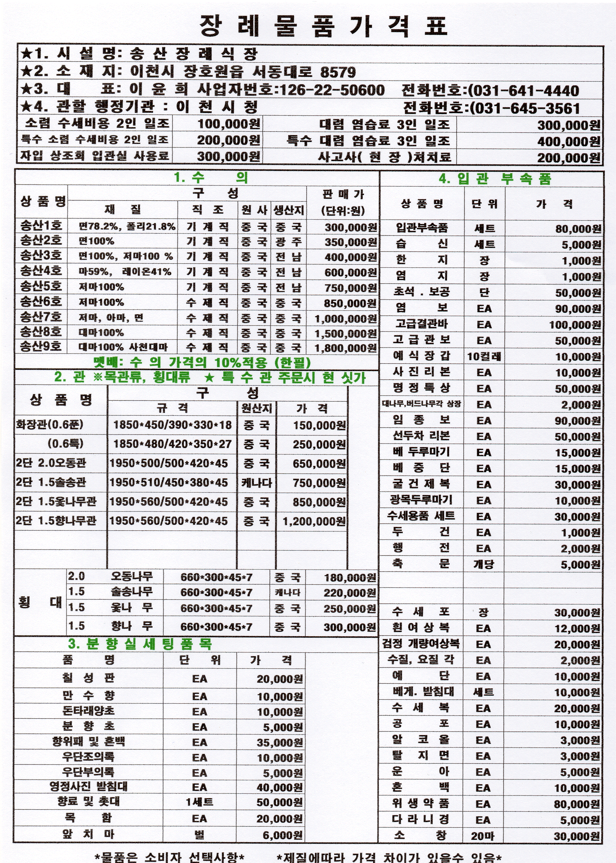Select item 칠성판
The height and width of the screenshot is (863, 616).
click(88, 678)
